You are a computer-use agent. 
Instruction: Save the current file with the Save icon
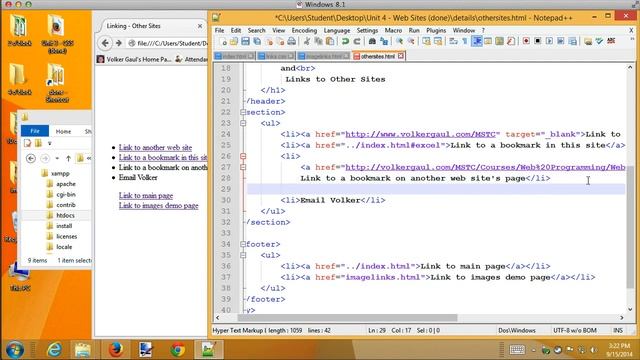pos(245,41)
